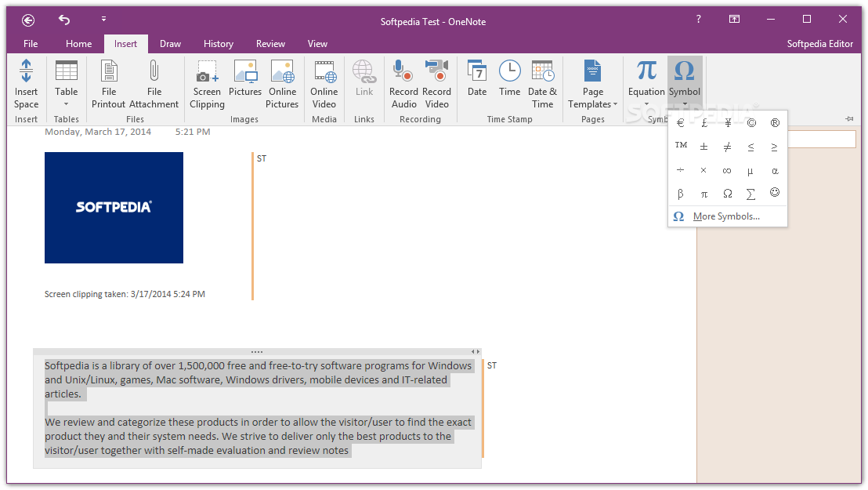This screenshot has width=868, height=490.
Task: Start Record Video
Action: [x=436, y=84]
